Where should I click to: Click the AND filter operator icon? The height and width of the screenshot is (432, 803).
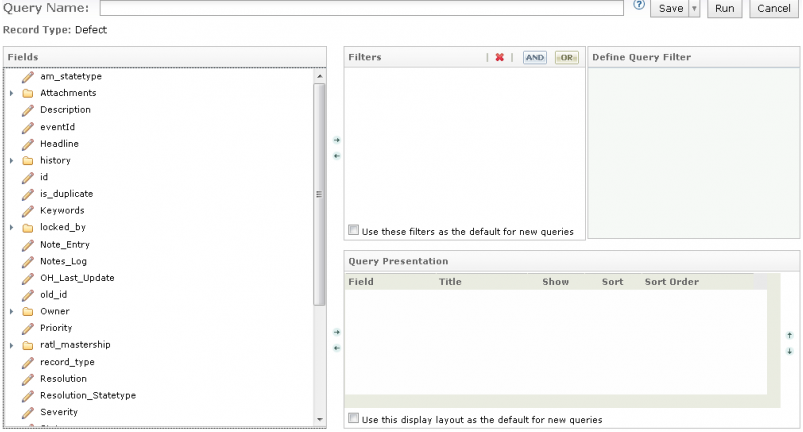pyautogui.click(x=535, y=58)
